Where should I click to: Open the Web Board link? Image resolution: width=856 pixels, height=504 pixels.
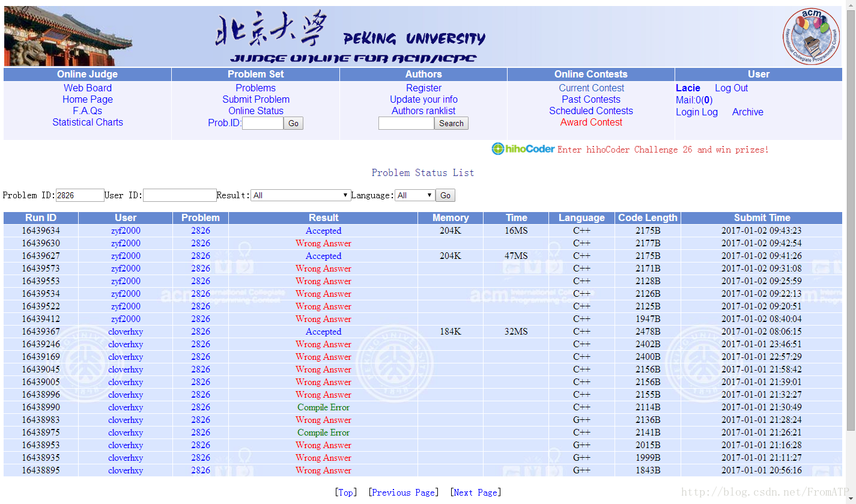click(x=88, y=88)
